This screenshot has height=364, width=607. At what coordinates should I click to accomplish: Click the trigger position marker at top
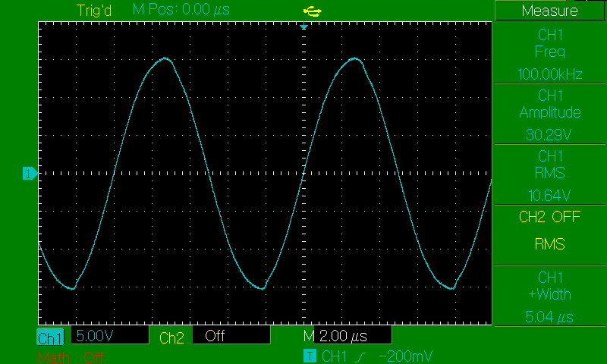click(x=303, y=27)
